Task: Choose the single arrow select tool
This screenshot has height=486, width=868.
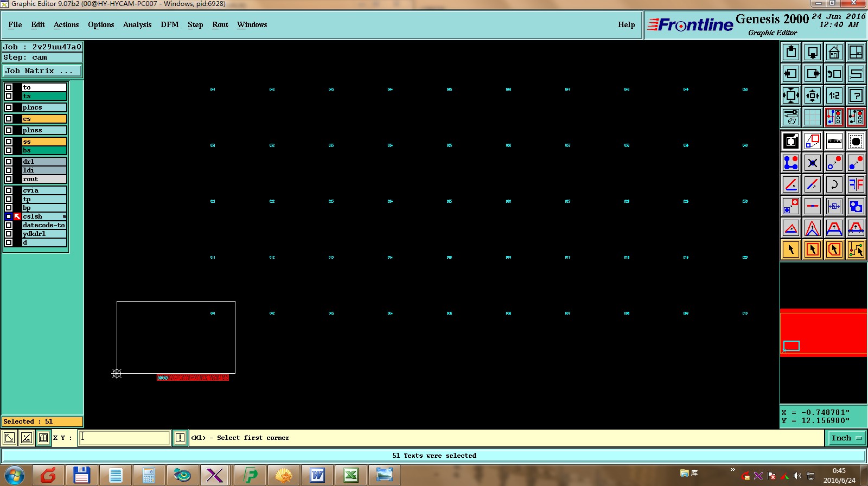Action: pyautogui.click(x=790, y=250)
